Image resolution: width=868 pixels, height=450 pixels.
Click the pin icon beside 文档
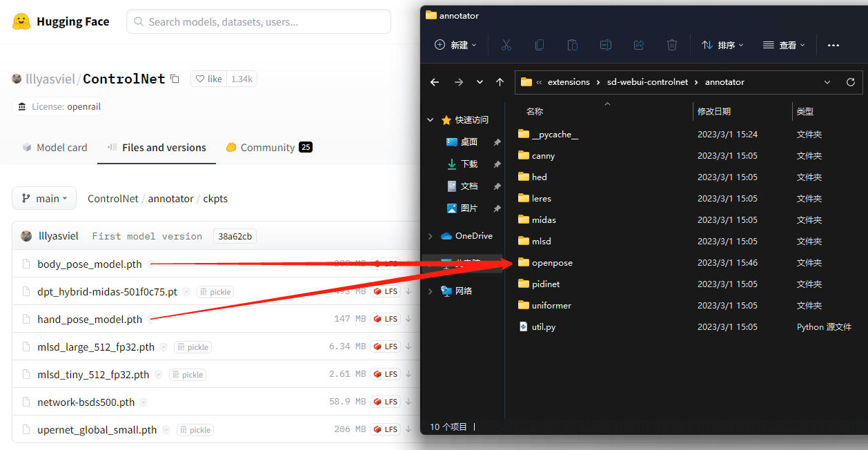tap(497, 186)
